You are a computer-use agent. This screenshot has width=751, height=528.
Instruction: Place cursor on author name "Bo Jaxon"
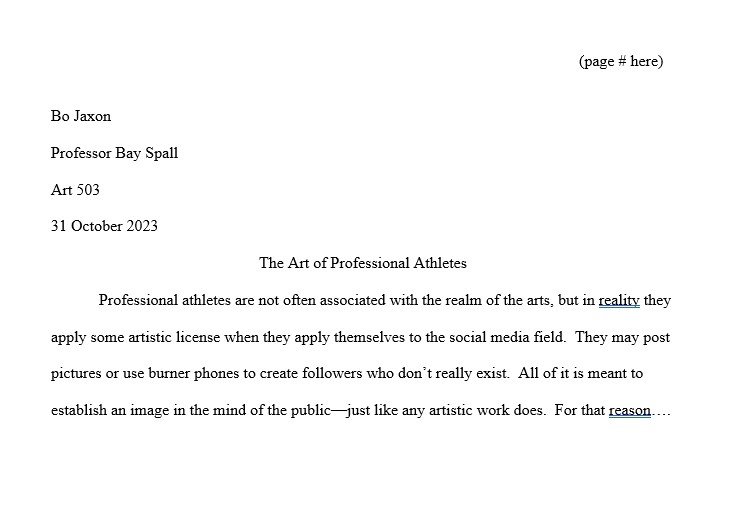81,116
